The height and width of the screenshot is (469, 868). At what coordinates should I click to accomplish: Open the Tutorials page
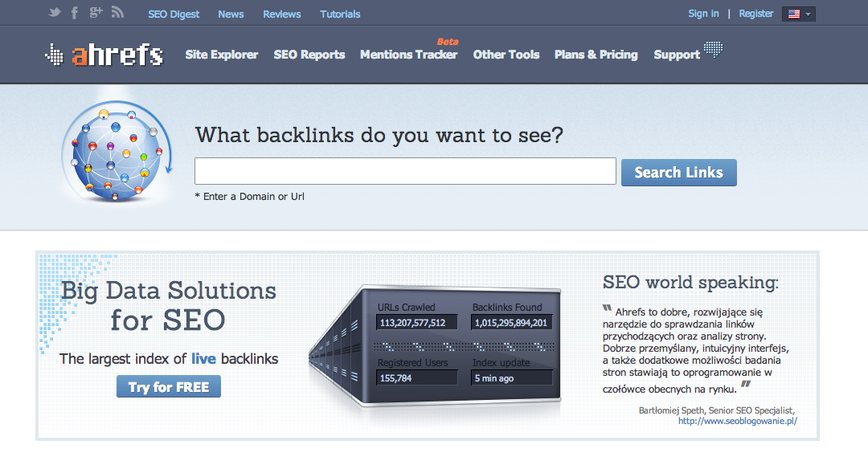(x=340, y=14)
